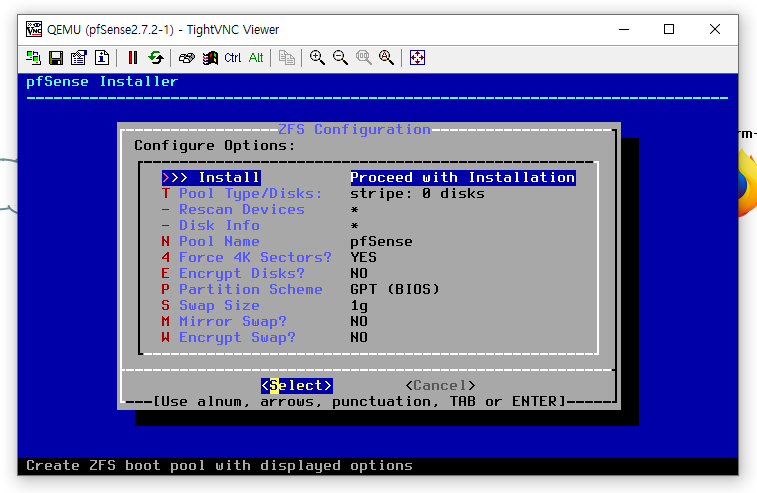Click the <Cancel> button
This screenshot has width=757, height=493.
[x=440, y=385]
